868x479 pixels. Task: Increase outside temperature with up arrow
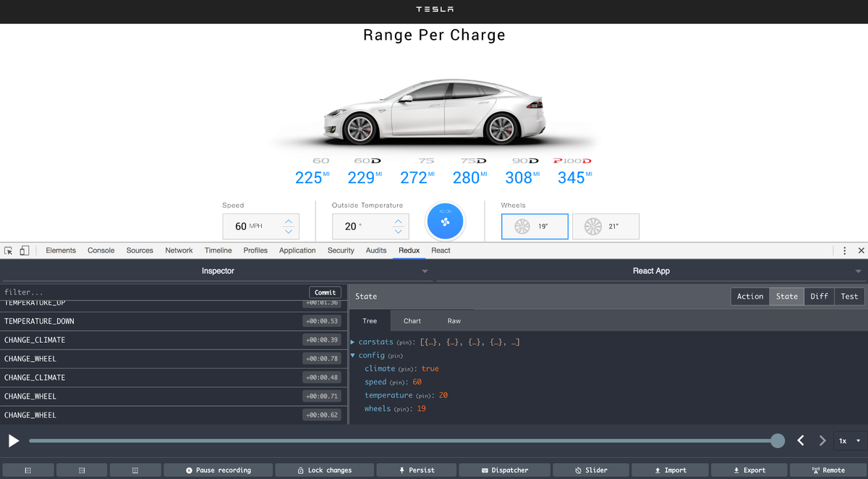(x=399, y=221)
